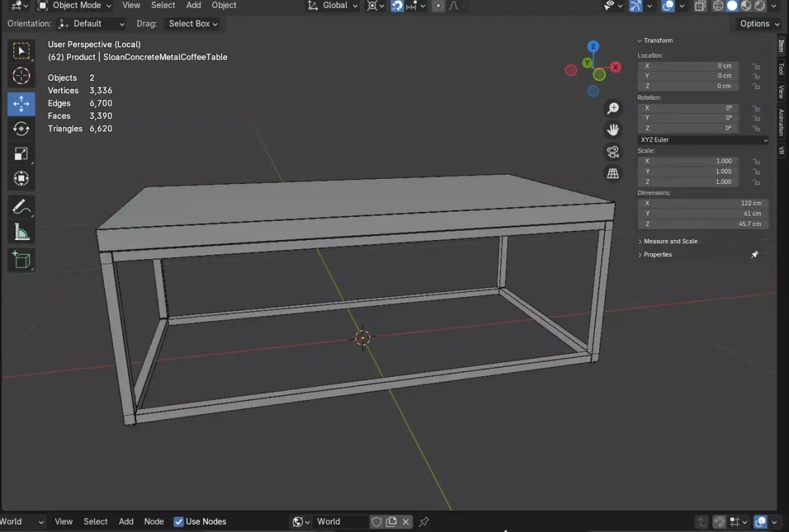Screen dimensions: 789x532
Task: Open the editor type menu in header
Action: [20, 5]
